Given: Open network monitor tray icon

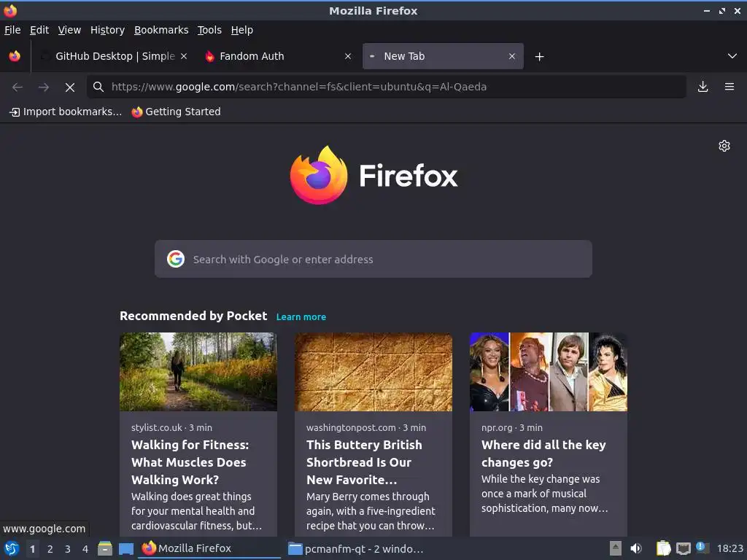Looking at the screenshot, I should [683, 548].
